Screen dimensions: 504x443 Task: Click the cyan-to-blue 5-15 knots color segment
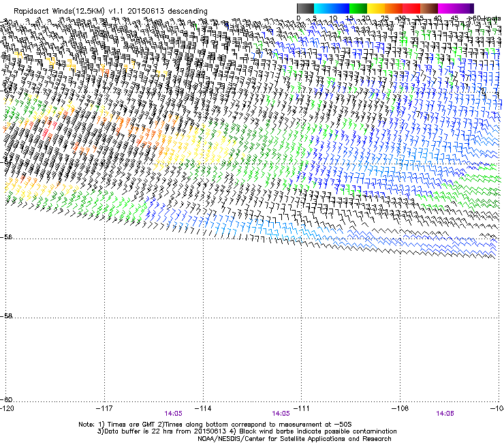point(332,8)
